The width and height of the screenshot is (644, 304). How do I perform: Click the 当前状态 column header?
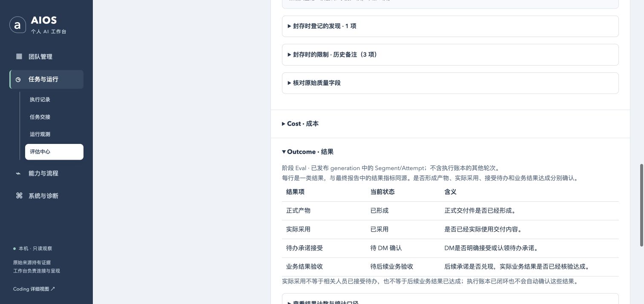(x=382, y=192)
